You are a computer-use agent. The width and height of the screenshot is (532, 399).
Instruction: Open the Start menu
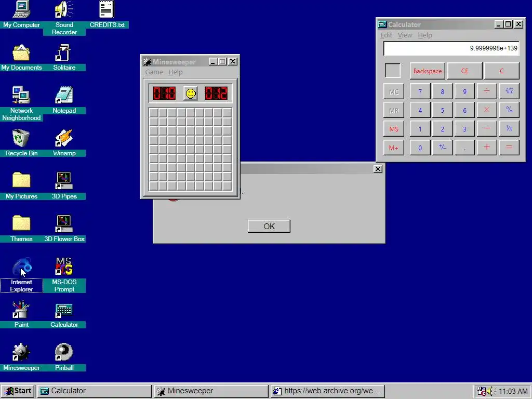pyautogui.click(x=18, y=391)
